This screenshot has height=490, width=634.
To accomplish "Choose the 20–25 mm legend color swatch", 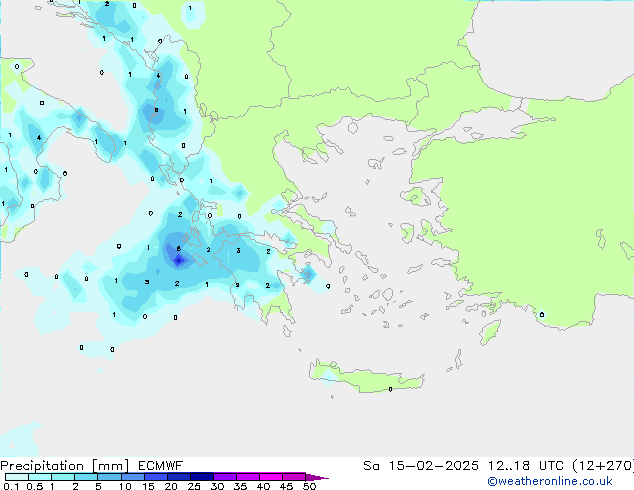I will coord(179,477).
